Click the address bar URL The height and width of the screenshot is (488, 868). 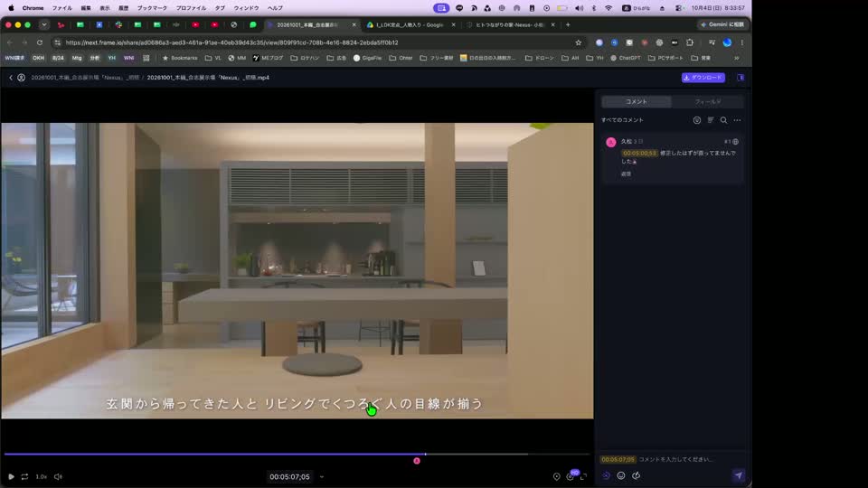coord(231,42)
